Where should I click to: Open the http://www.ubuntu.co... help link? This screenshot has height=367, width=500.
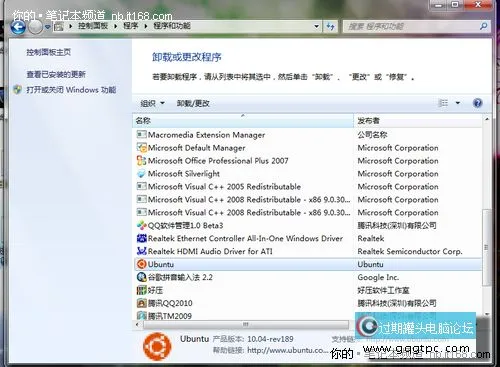tap(288, 350)
